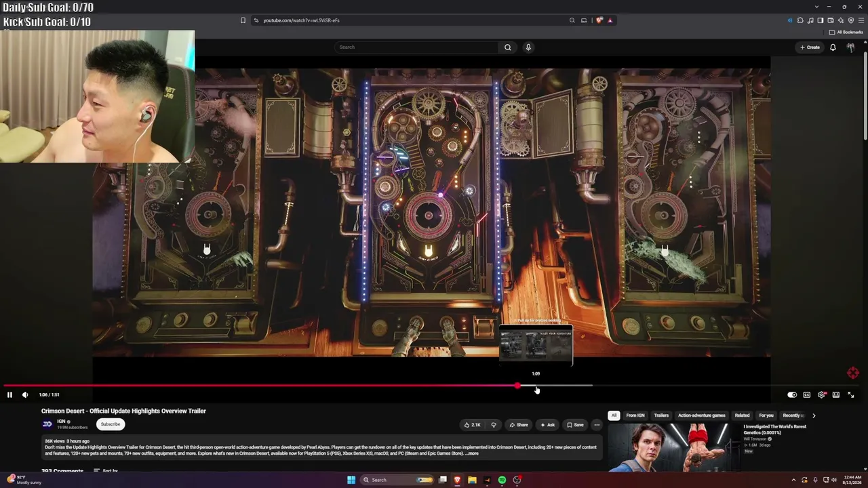
Task: Click the Ask button under the video
Action: coord(547,425)
